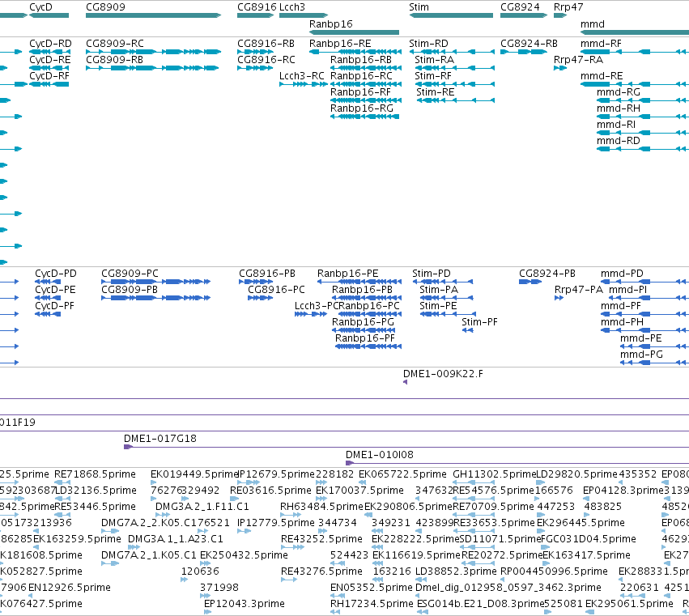Click protein mmd-PH
This screenshot has height=616, width=689.
tap(644, 330)
